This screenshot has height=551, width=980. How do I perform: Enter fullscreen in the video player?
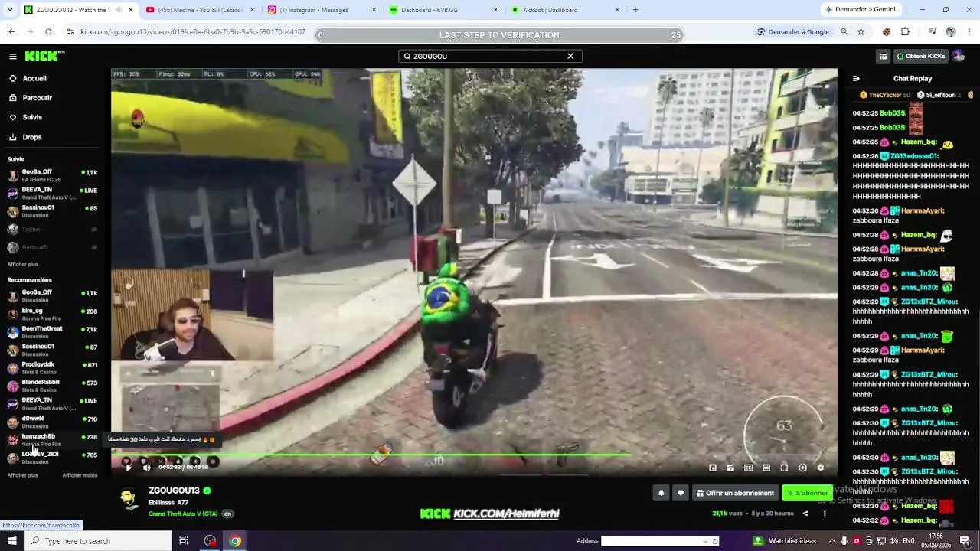pyautogui.click(x=784, y=468)
